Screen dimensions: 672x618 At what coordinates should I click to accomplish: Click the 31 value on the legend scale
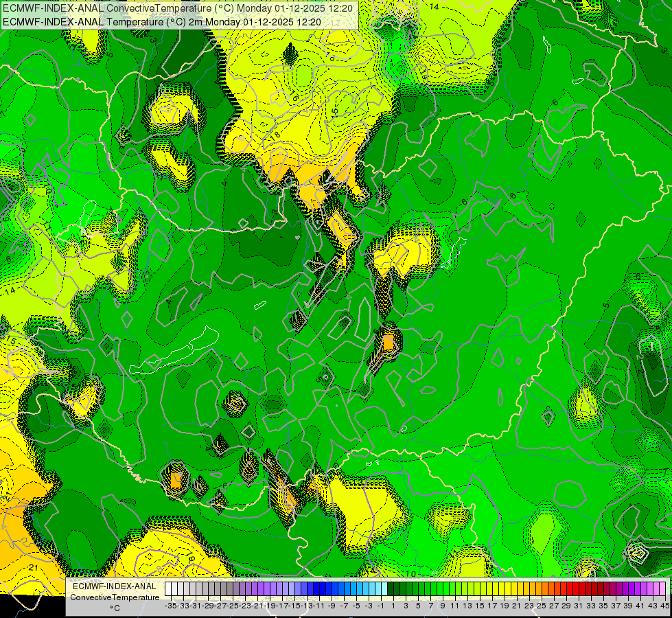coord(578,606)
